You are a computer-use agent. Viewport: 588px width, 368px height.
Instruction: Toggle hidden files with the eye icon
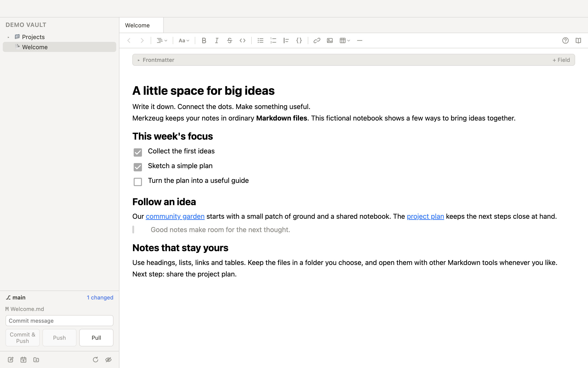point(108,359)
